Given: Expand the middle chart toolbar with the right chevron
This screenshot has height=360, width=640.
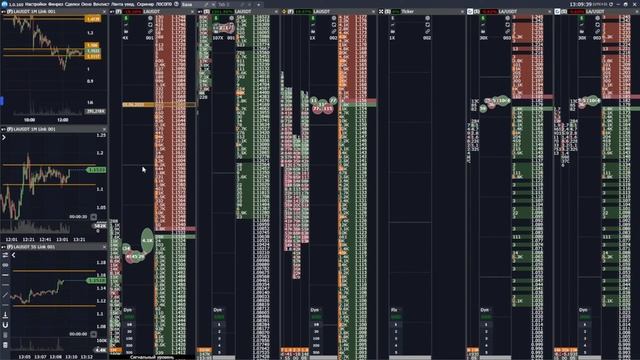Looking at the screenshot, I should pos(4,138).
